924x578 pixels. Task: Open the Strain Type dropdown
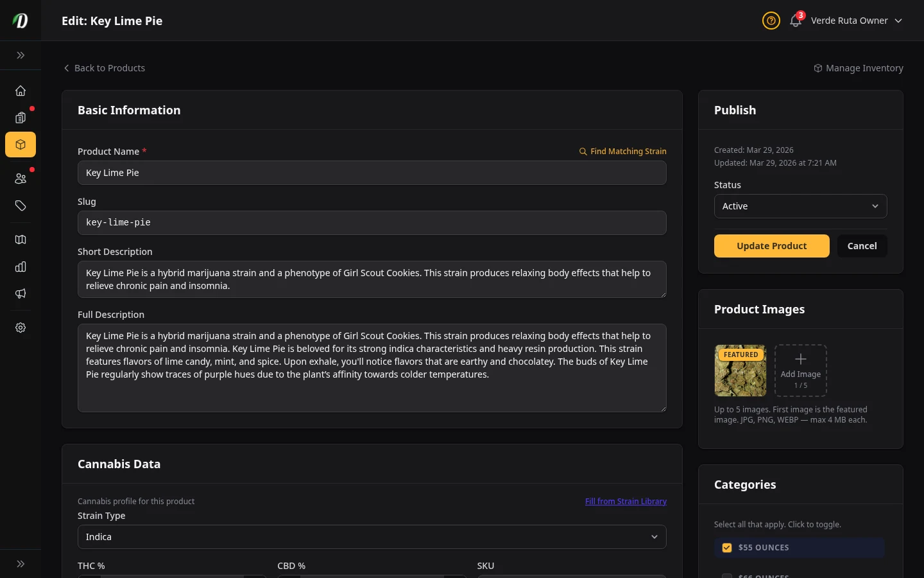pyautogui.click(x=372, y=537)
